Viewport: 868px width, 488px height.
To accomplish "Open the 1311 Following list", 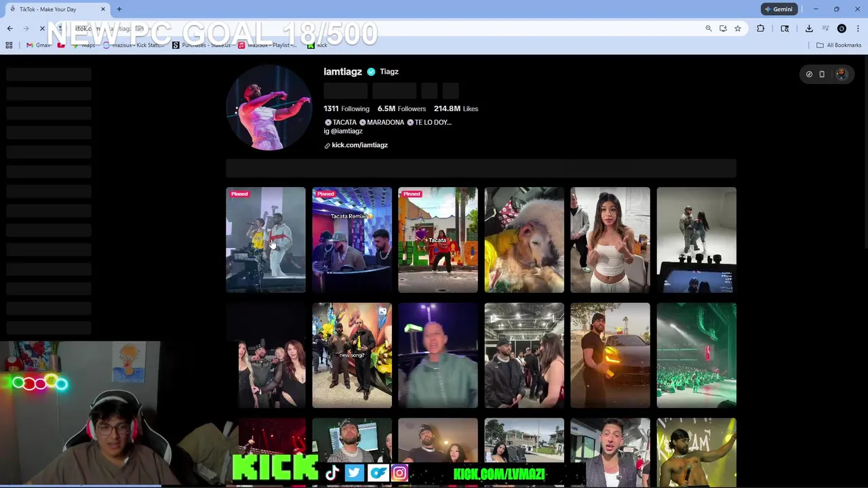I will tap(347, 108).
